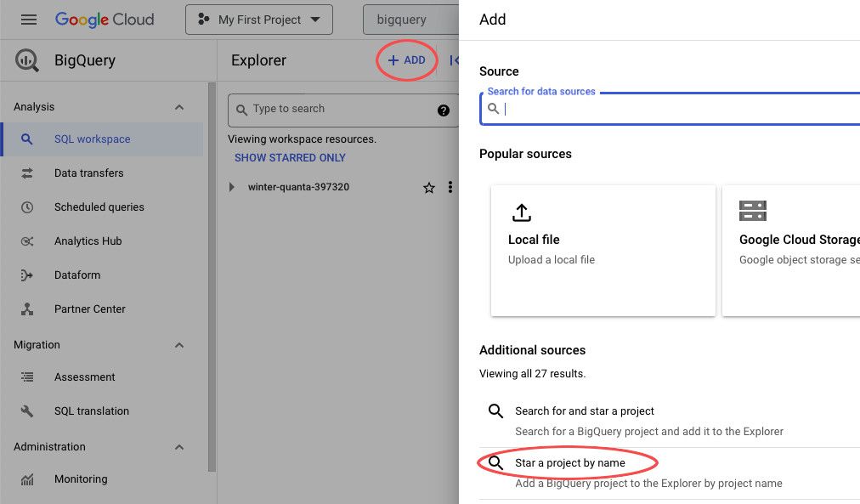Focus the Search for data sources field
This screenshot has width=860, height=504.
point(670,109)
